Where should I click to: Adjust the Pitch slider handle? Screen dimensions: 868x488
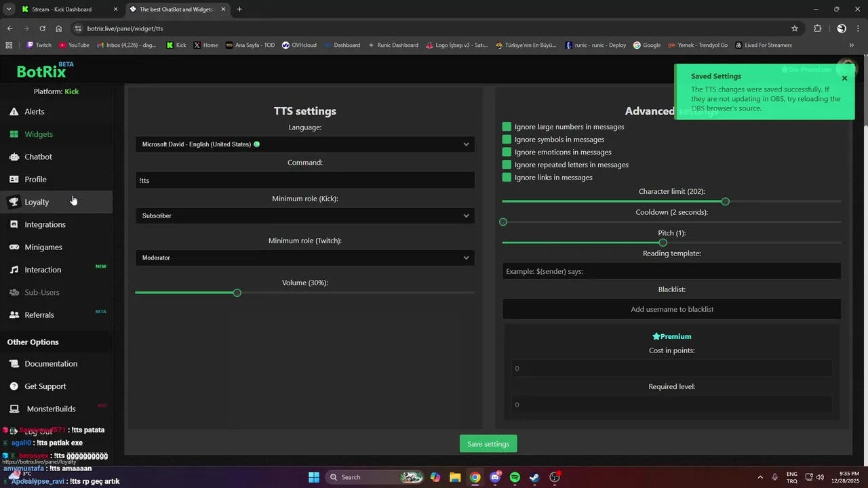click(663, 243)
